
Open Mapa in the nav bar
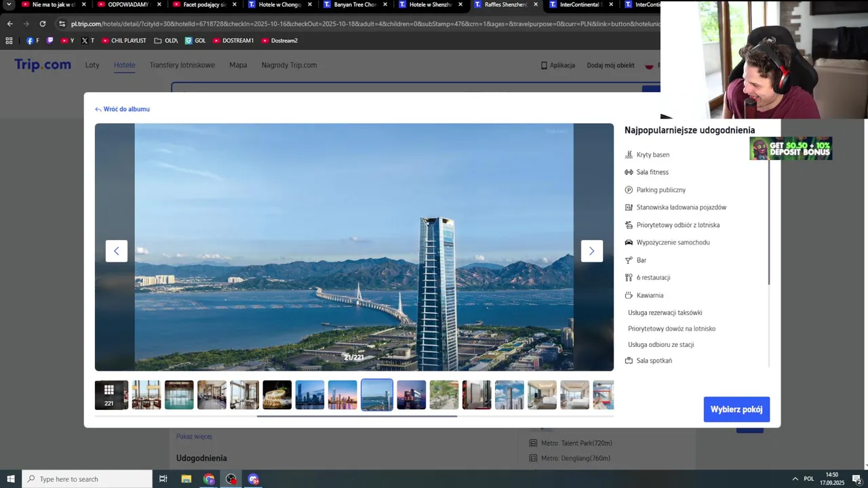tap(238, 65)
